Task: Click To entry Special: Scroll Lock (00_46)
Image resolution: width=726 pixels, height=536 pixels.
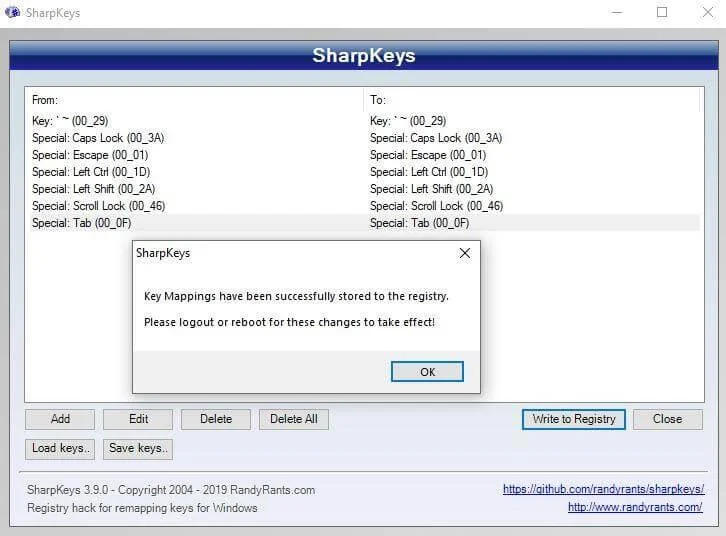Action: tap(437, 206)
